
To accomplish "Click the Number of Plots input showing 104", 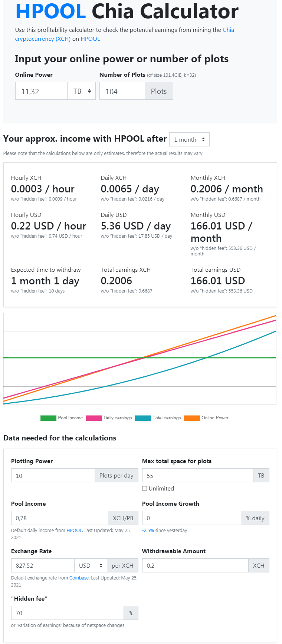I will pos(122,90).
